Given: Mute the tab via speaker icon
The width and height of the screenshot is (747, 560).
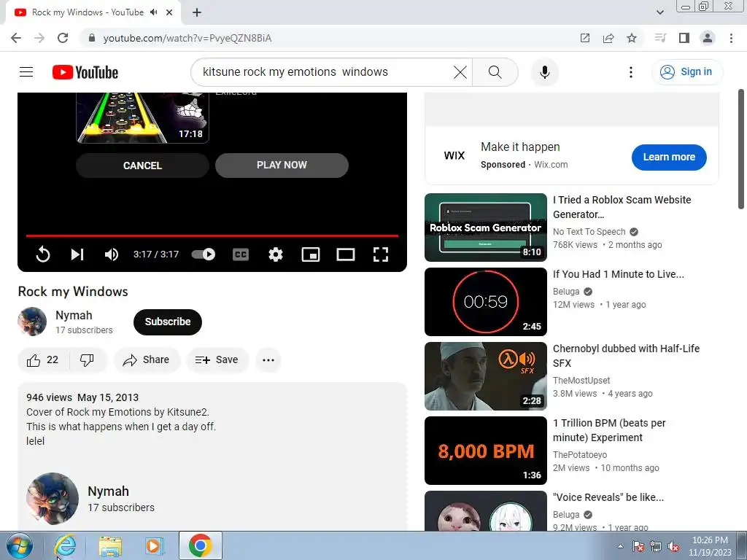Looking at the screenshot, I should 153,12.
